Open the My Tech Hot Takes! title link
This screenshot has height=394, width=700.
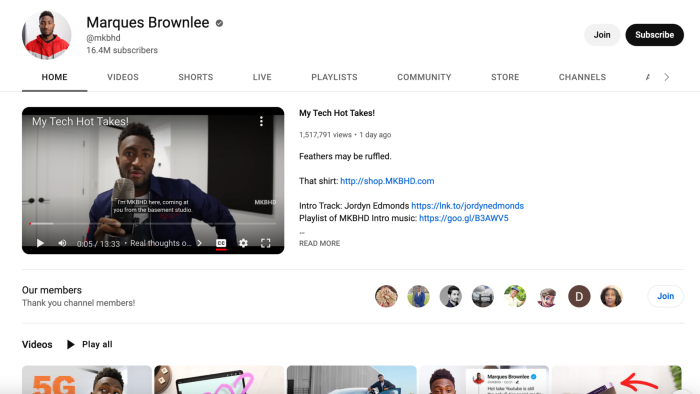coord(337,113)
